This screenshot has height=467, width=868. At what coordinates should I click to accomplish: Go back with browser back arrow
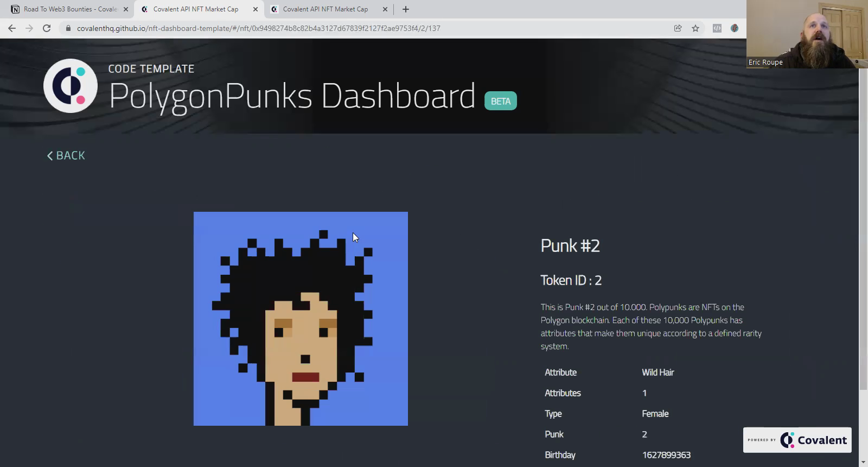coord(12,28)
